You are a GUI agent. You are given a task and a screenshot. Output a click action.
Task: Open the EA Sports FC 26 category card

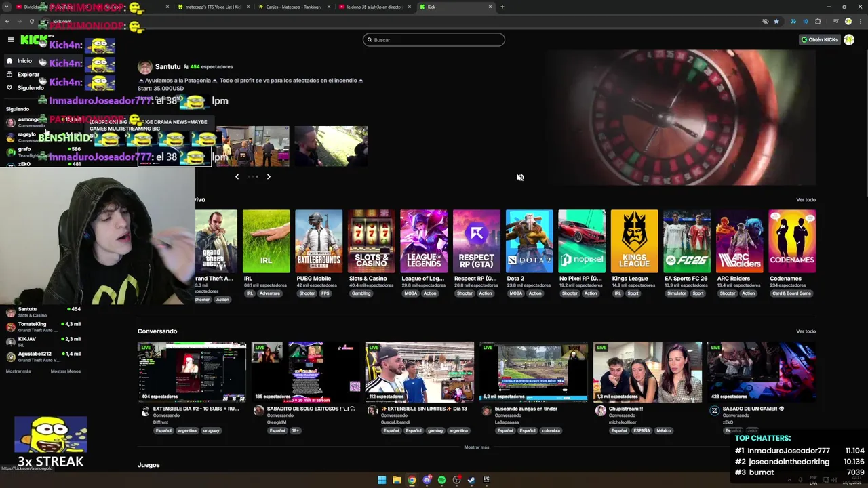pos(687,241)
